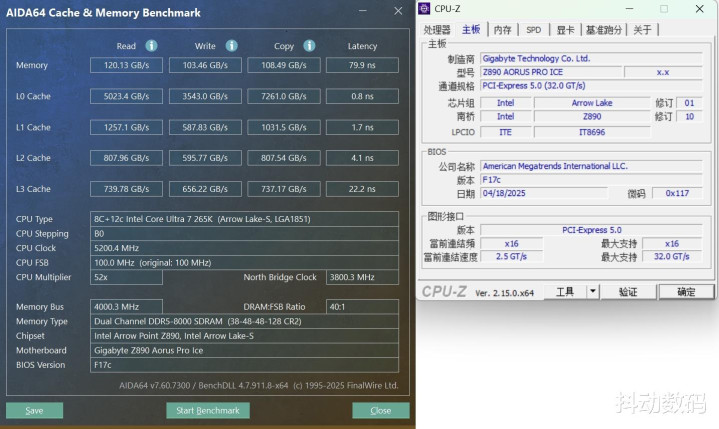The image size is (719, 429).
Task: Click the CPU-Z app icon in title bar
Action: pyautogui.click(x=424, y=8)
